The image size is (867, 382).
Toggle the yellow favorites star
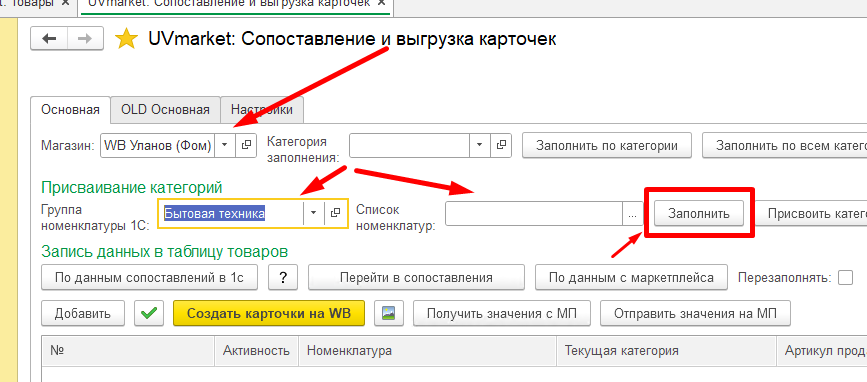[126, 40]
